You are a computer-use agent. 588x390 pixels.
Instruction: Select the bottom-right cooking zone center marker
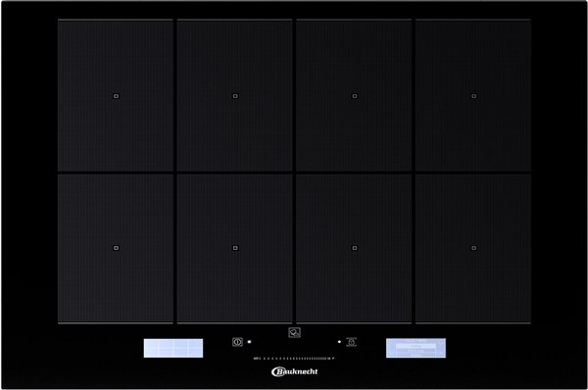coord(473,248)
